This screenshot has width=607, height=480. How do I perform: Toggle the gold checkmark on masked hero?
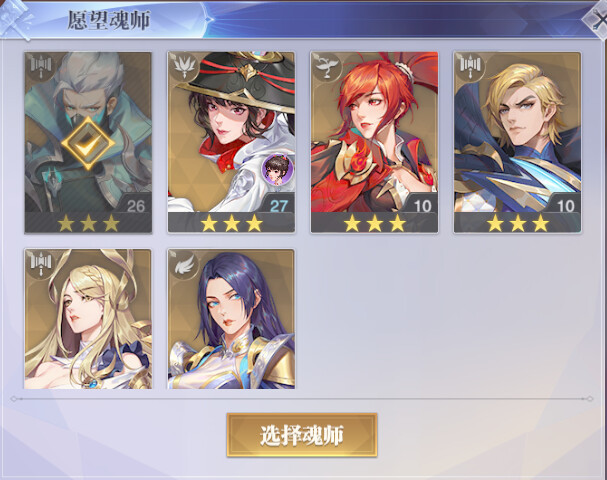pos(88,144)
